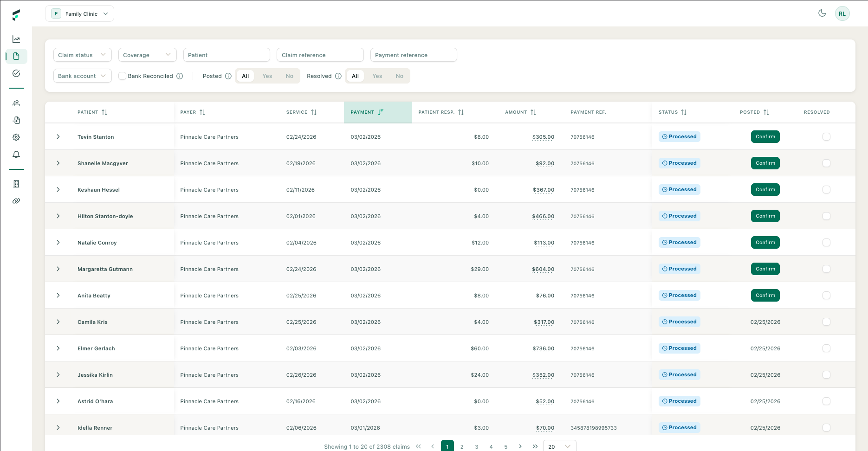Expand the row for Natalie Conroy
The height and width of the screenshot is (451, 868).
click(x=58, y=242)
